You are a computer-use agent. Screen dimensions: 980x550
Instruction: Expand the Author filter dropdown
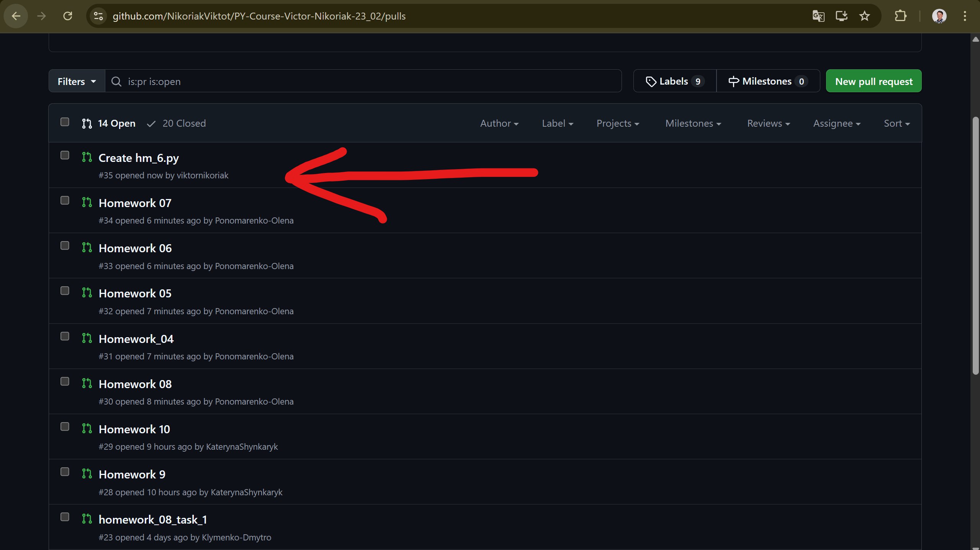[x=499, y=123]
